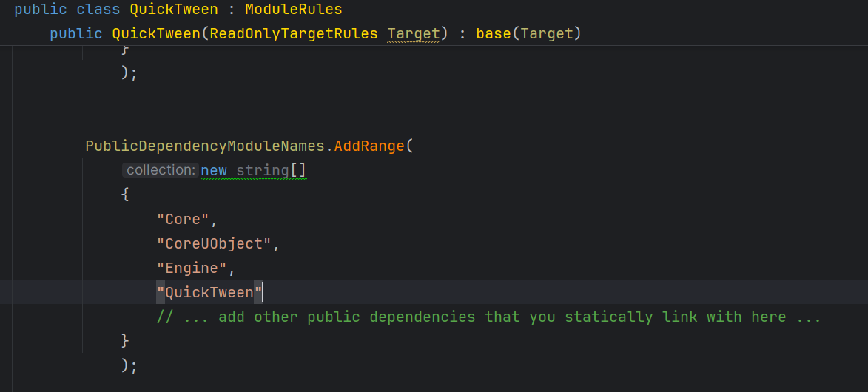This screenshot has width=868, height=392.
Task: Click the new keyword before string[]
Action: [x=214, y=171]
